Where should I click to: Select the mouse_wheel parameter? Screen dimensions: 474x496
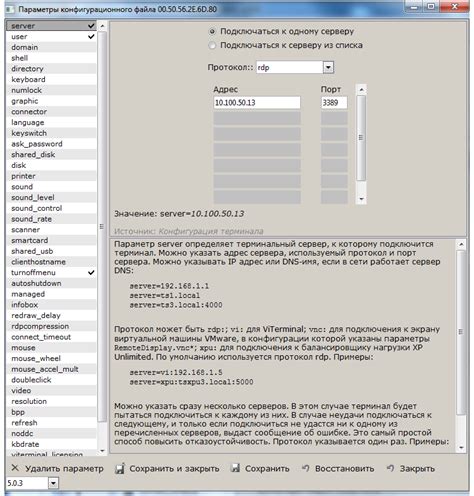click(x=52, y=358)
